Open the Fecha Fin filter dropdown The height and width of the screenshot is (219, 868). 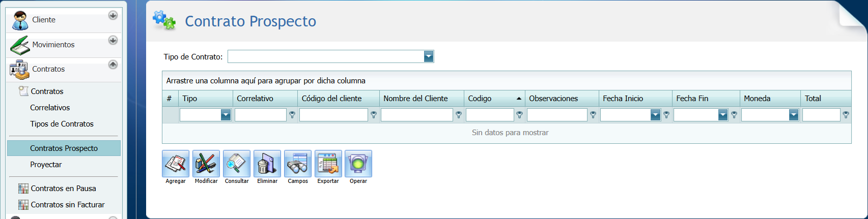[x=723, y=115]
